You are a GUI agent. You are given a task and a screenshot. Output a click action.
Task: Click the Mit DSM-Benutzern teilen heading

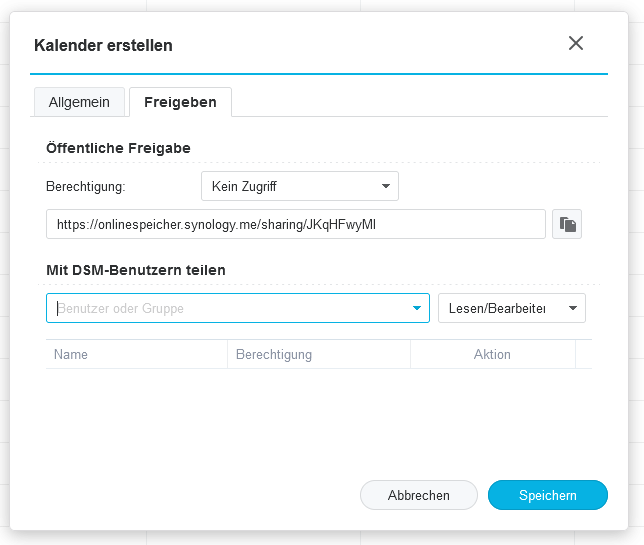tap(136, 270)
